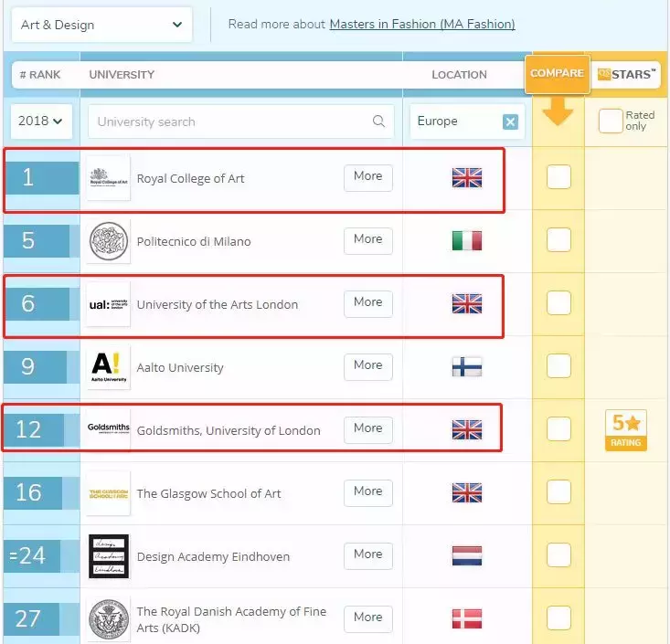
Task: Open Design Academy Eindhoven name link
Action: click(x=213, y=557)
